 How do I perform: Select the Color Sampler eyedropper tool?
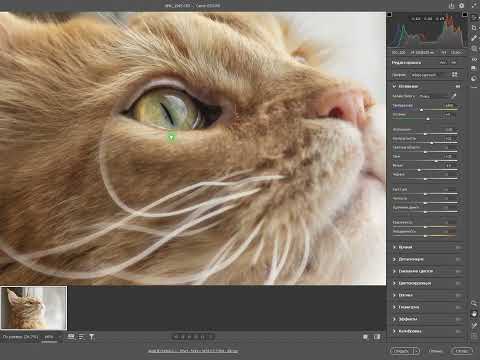click(474, 325)
